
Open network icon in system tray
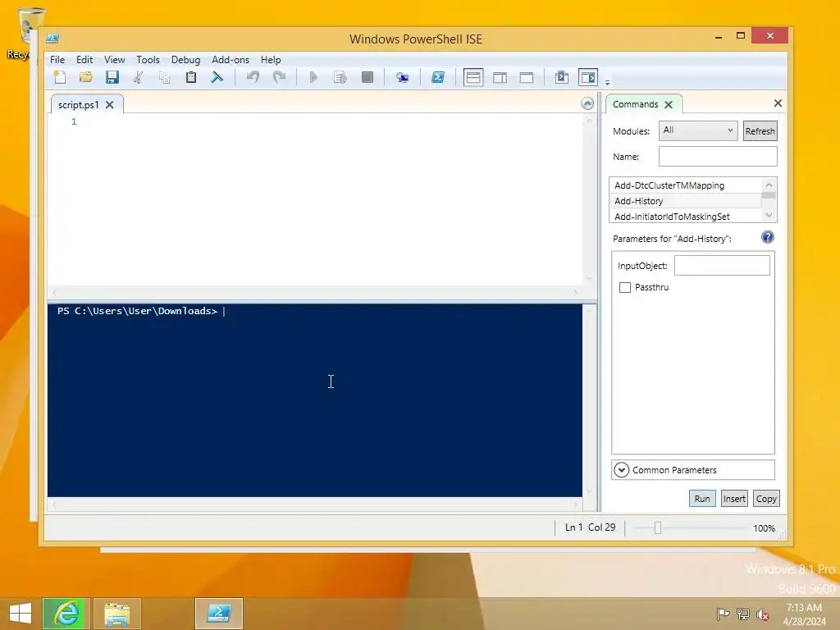[743, 614]
